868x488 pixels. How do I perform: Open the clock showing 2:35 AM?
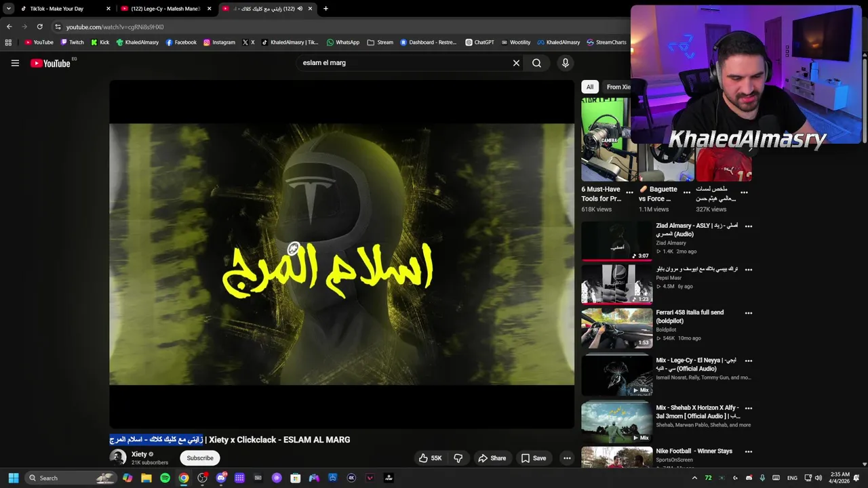tap(839, 478)
